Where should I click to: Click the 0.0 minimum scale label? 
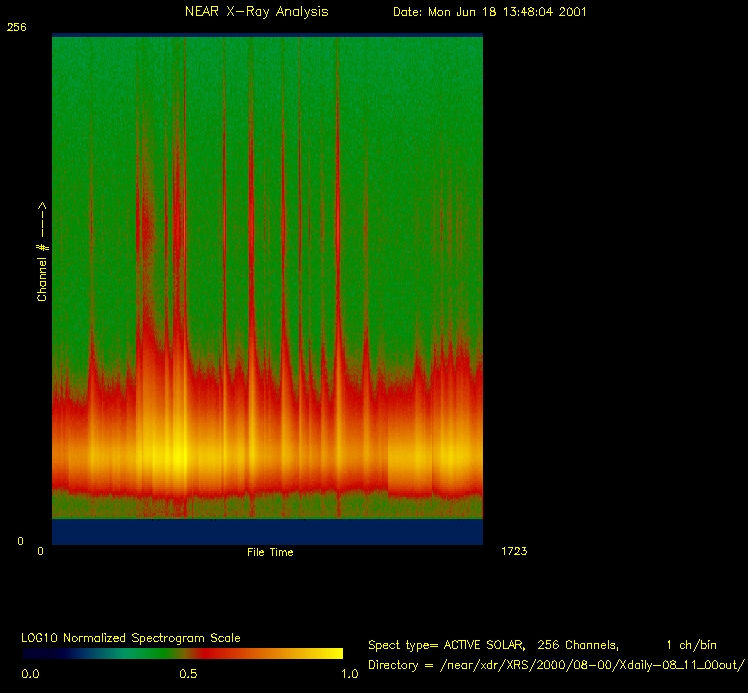[x=30, y=674]
